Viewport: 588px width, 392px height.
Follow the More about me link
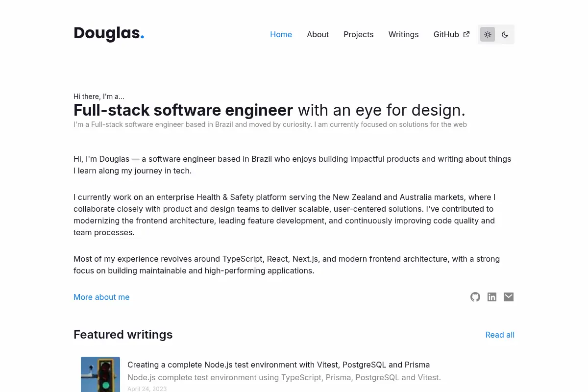101,297
